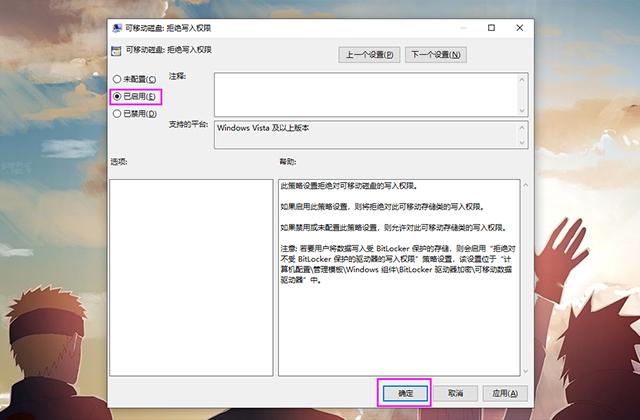Image resolution: width=640 pixels, height=420 pixels.
Task: Confirm with the 确定 button
Action: (405, 393)
